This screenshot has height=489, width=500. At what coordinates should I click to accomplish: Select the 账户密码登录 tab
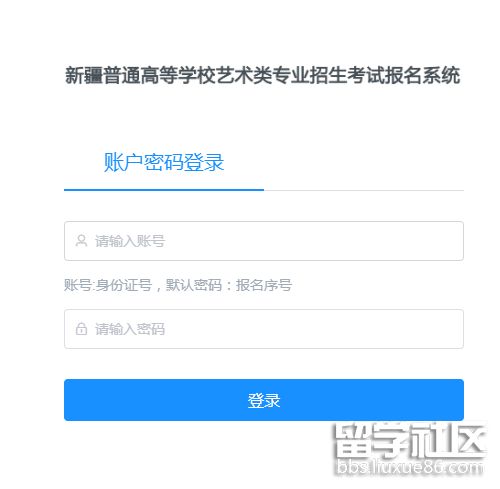point(164,162)
